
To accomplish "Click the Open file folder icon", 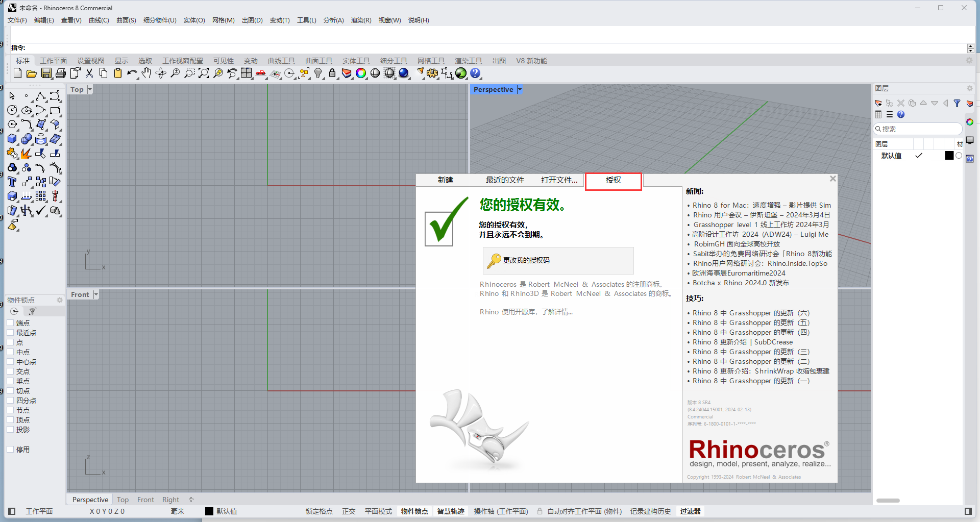I will coord(32,73).
